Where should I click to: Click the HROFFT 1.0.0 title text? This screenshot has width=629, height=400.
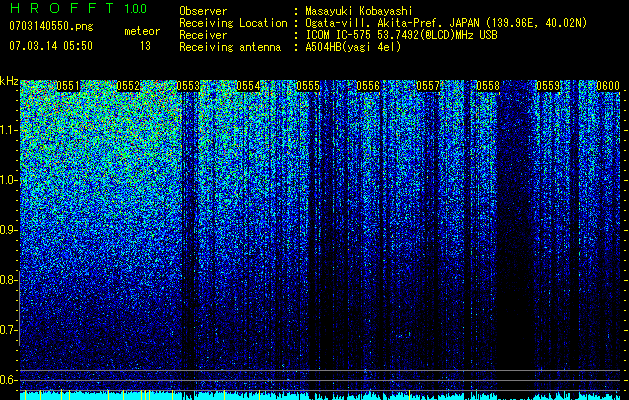click(78, 8)
